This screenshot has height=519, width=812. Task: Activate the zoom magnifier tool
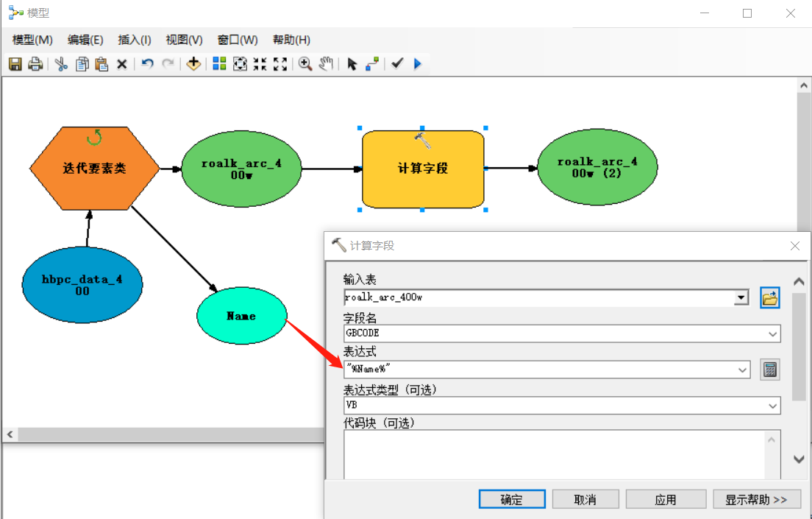(x=305, y=64)
